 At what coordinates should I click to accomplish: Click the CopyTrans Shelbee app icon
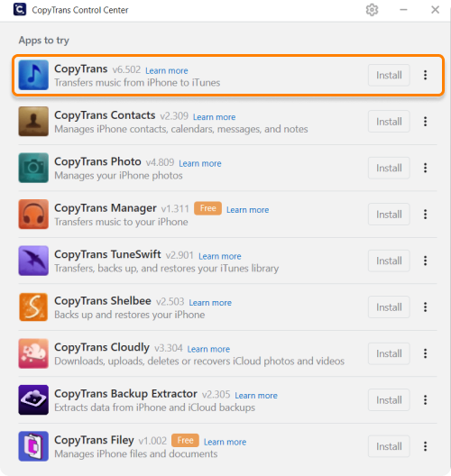tap(33, 307)
